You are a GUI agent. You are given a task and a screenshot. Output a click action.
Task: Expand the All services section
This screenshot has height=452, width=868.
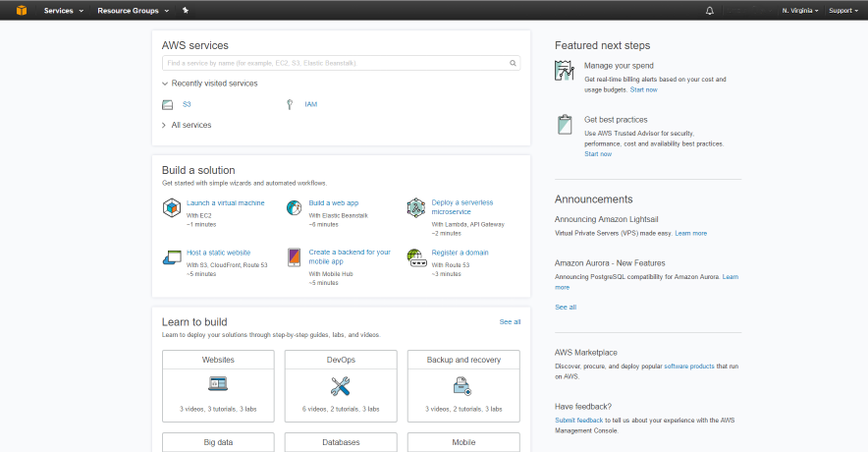point(187,125)
